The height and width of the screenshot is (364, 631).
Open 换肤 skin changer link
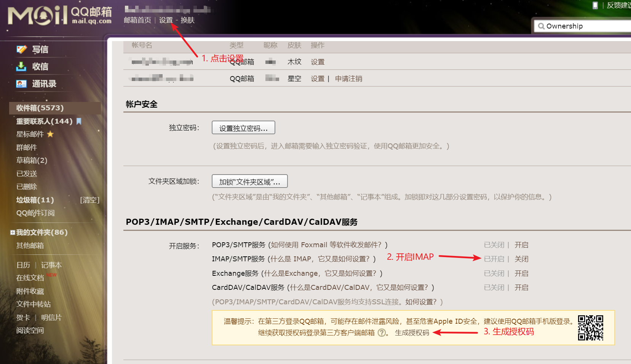tap(188, 20)
